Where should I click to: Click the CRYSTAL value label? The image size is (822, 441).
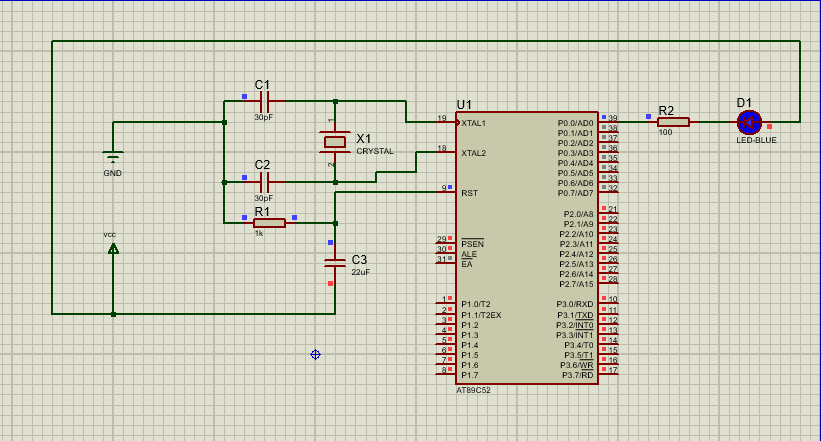pos(375,151)
